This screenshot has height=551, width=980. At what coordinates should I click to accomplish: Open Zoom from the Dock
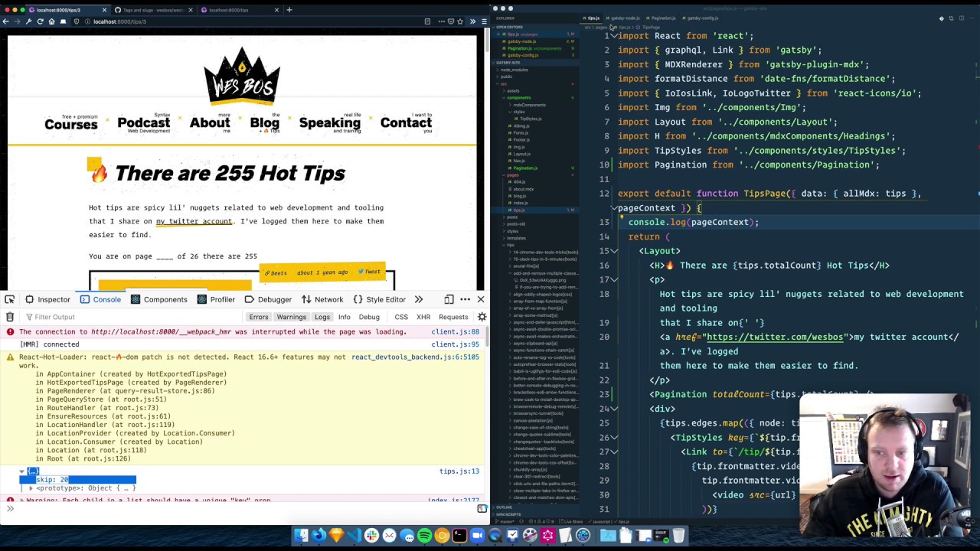(477, 536)
